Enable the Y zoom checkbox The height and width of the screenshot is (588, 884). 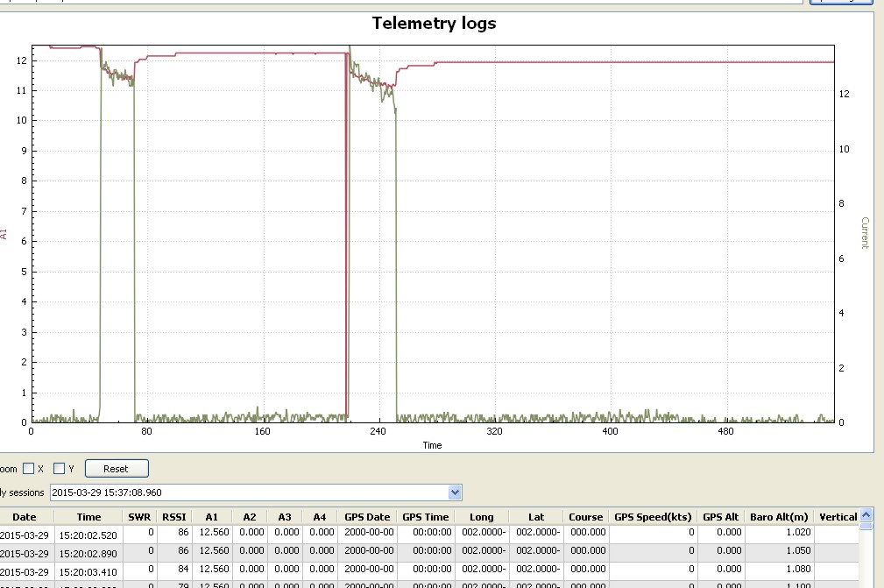[x=59, y=469]
